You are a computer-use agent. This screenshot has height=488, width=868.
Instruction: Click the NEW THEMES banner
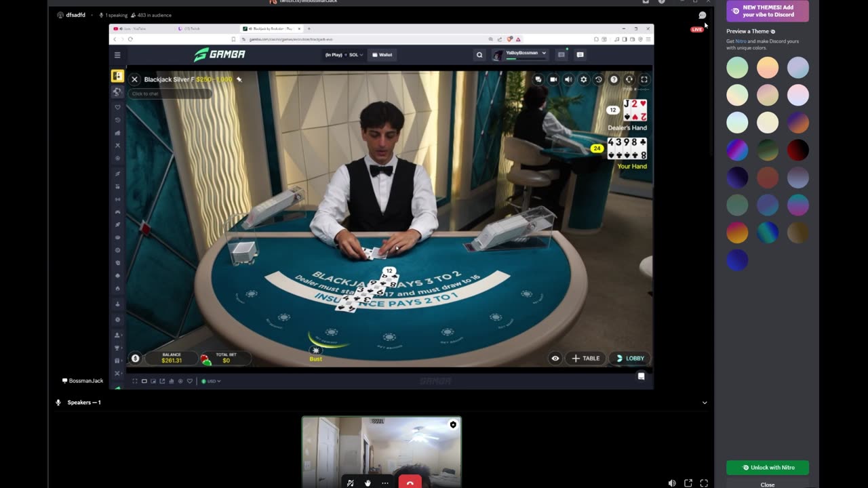pos(768,11)
